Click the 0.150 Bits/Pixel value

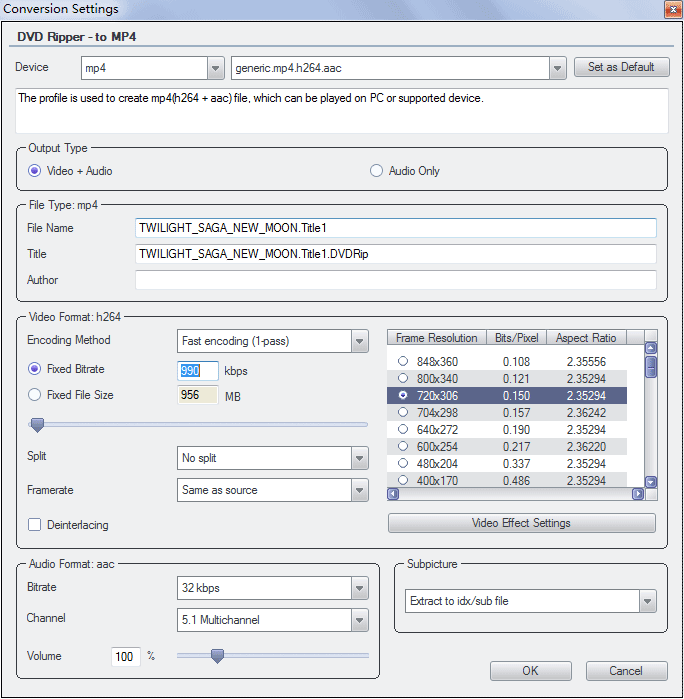pyautogui.click(x=516, y=396)
